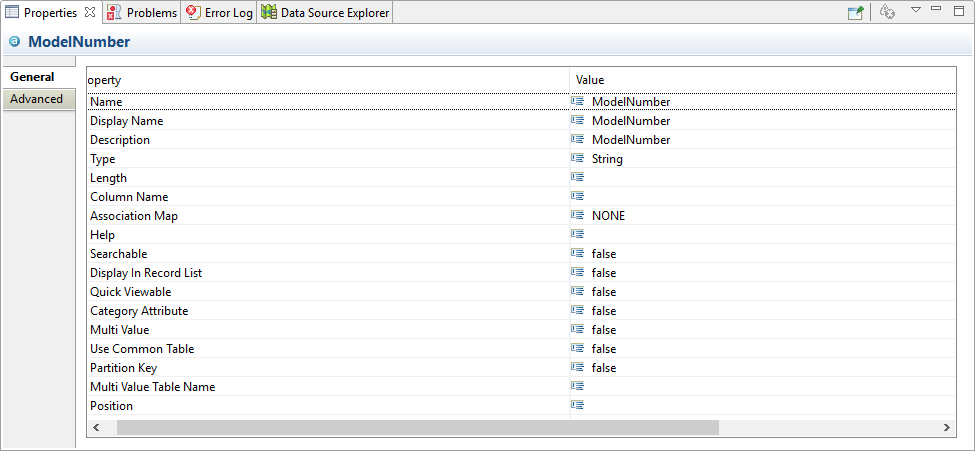
Task: Click the icon beside the Name value
Action: 577,102
